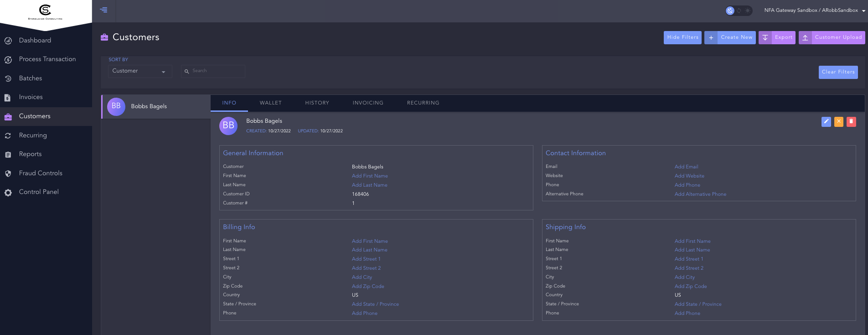
Task: Focus the customer Search input field
Action: click(x=213, y=71)
